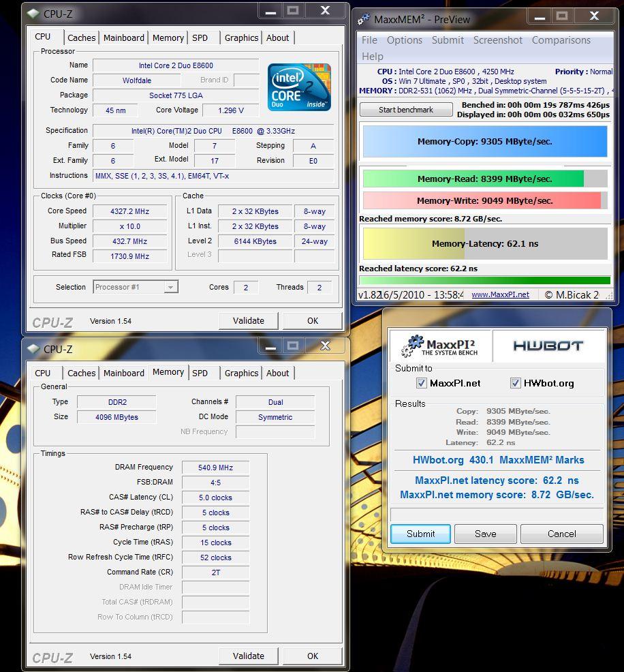624x672 pixels.
Task: Toggle the MaxxPI.net submit checkbox
Action: tap(422, 383)
